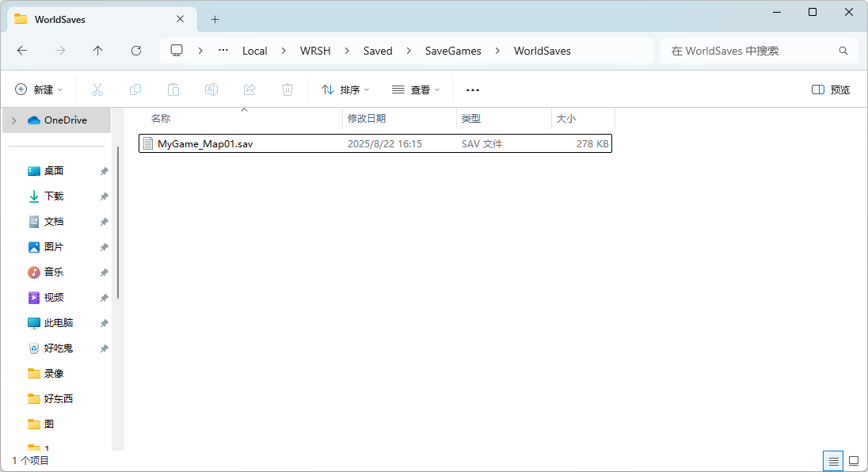Click the Copy icon in toolbar
Viewport: 868px width, 472px height.
(135, 89)
